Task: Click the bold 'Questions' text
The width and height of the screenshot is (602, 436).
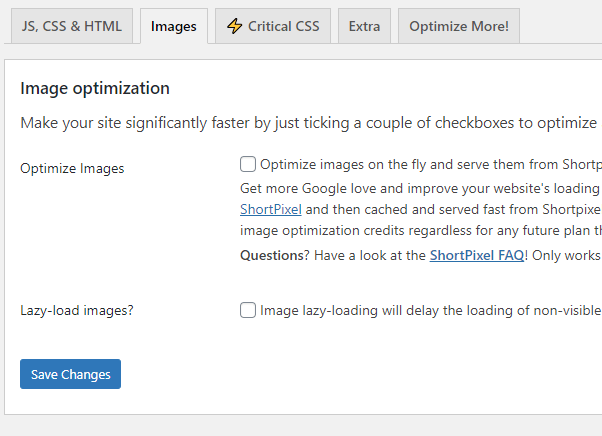Action: (272, 255)
